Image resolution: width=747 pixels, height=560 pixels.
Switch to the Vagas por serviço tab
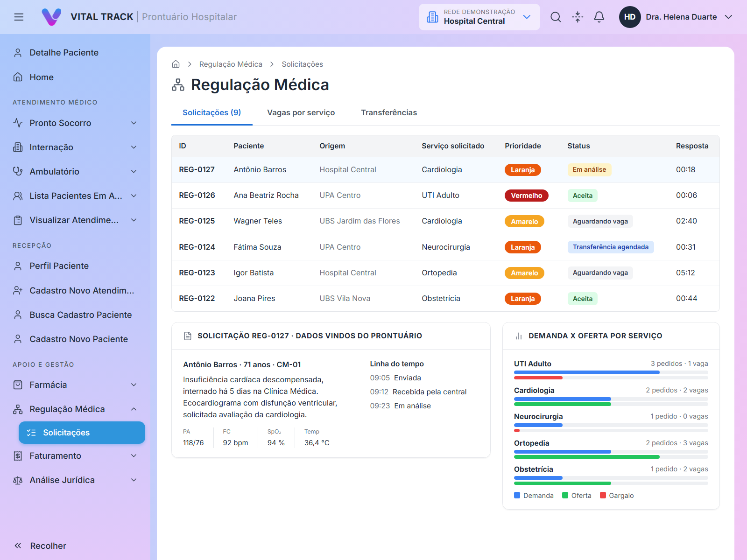coord(301,112)
